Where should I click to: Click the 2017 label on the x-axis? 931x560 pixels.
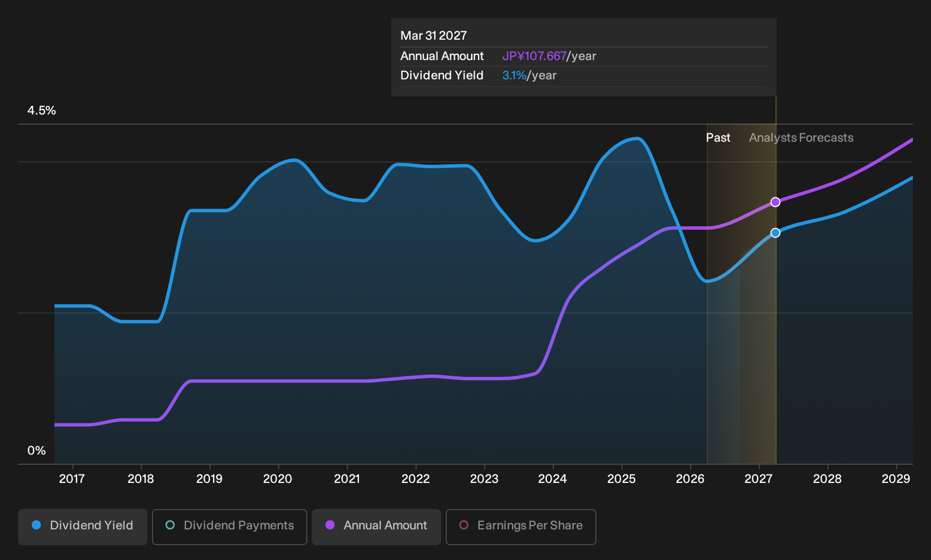point(72,479)
